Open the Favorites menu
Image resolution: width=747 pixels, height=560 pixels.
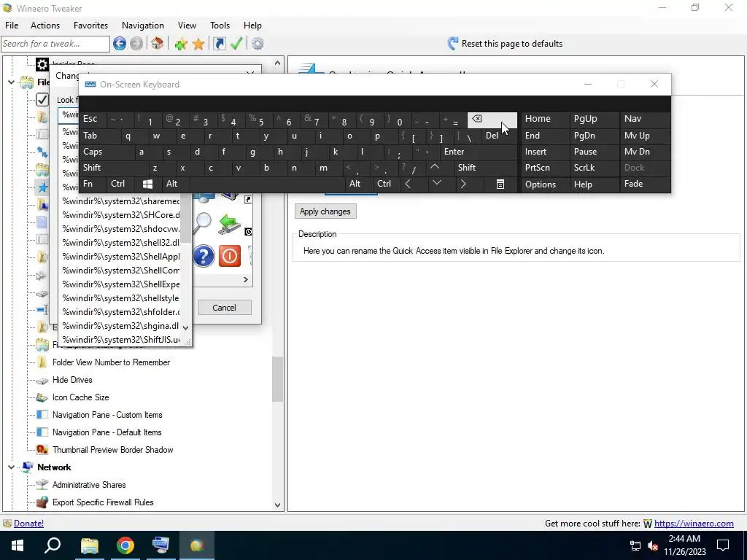point(90,26)
